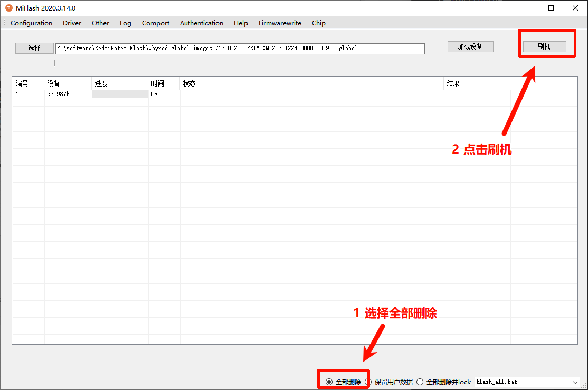Open the Help menu
This screenshot has height=390, width=588.
point(241,23)
